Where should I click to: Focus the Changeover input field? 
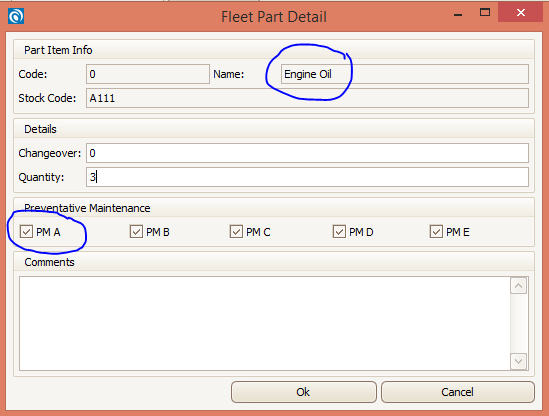point(307,153)
